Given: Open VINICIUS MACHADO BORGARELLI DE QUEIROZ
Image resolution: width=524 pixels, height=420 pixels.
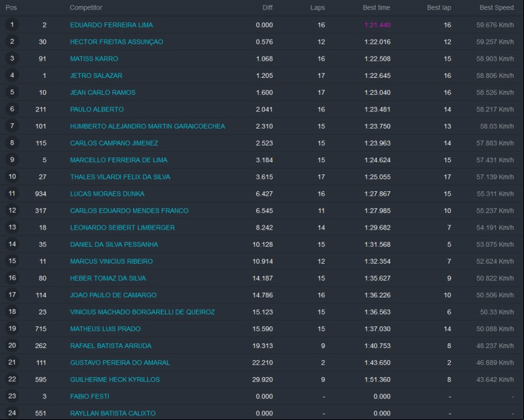Looking at the screenshot, I should pyautogui.click(x=143, y=312).
